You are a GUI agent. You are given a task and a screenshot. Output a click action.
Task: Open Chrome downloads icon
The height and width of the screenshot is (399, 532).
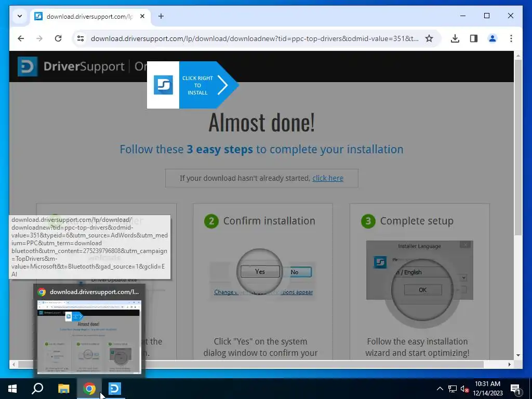(455, 38)
